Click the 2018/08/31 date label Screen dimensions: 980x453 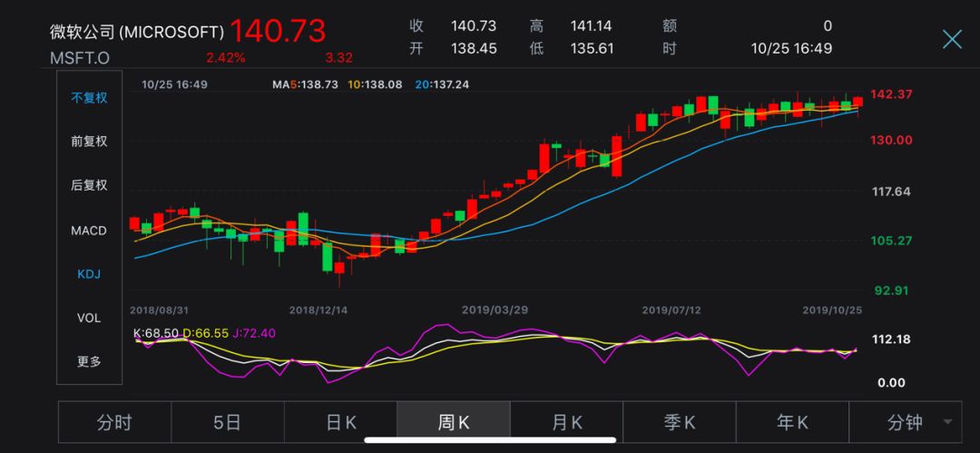click(159, 310)
